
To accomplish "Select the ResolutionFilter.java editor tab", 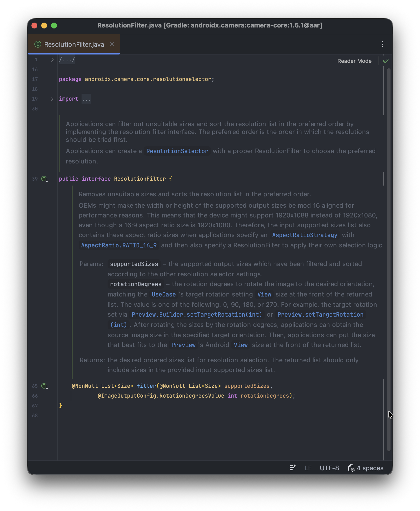I will pyautogui.click(x=74, y=44).
